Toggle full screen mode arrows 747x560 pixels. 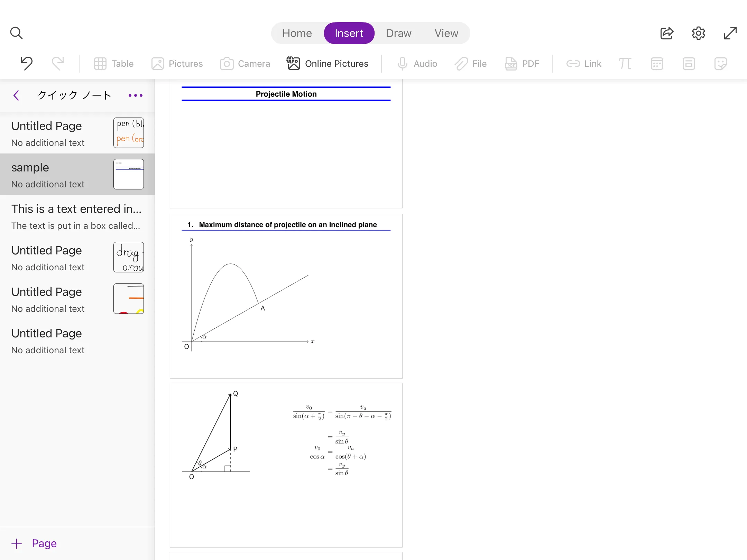click(x=730, y=33)
